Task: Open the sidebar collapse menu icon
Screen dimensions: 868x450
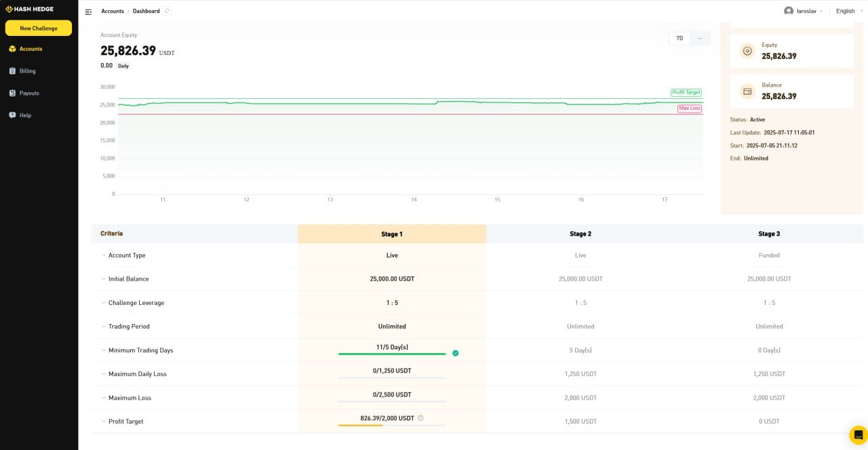Action: (88, 12)
